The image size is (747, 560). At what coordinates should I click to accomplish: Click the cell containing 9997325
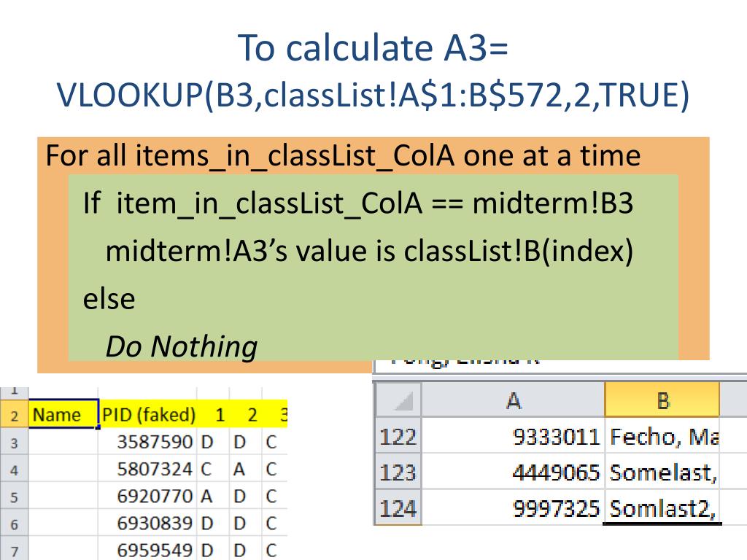513,507
